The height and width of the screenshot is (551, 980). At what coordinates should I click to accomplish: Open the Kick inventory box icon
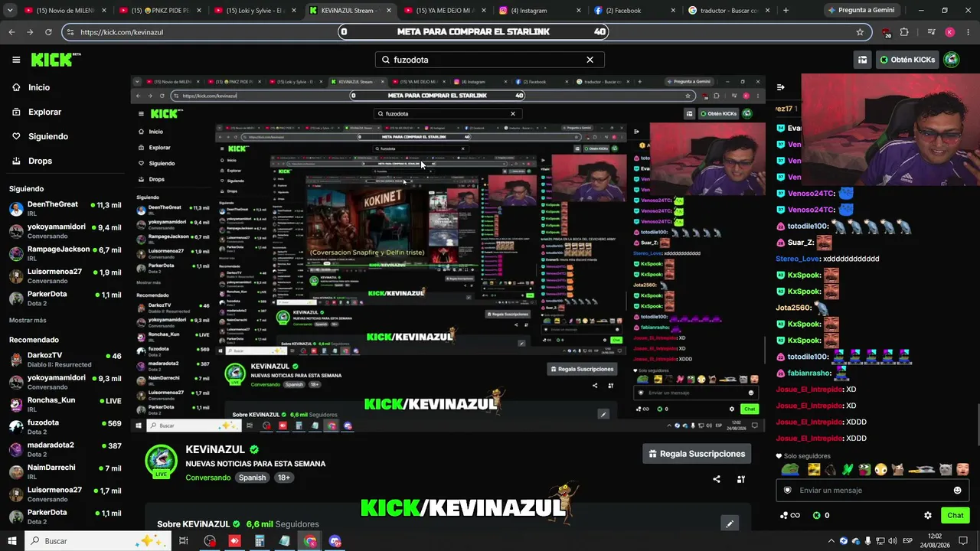click(x=862, y=60)
